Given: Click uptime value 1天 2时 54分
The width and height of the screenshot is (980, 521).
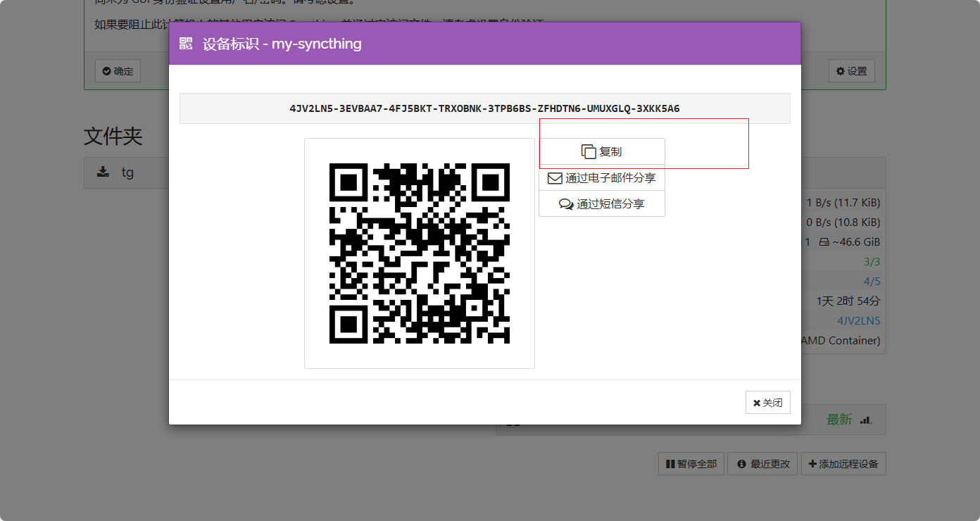Looking at the screenshot, I should 848,301.
